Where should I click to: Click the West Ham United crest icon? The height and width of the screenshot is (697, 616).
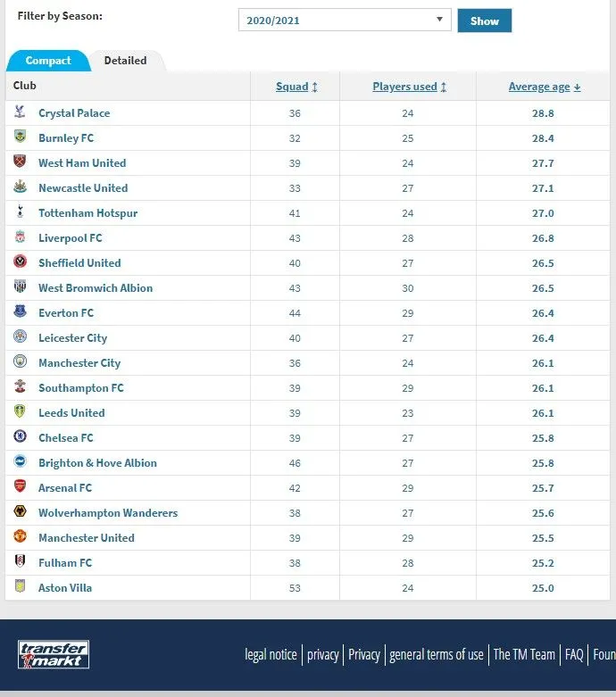point(20,162)
